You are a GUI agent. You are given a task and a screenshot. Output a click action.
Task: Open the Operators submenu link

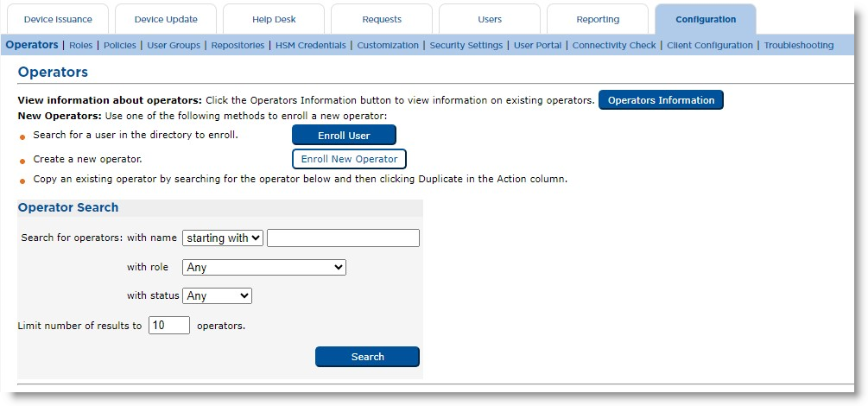click(32, 45)
